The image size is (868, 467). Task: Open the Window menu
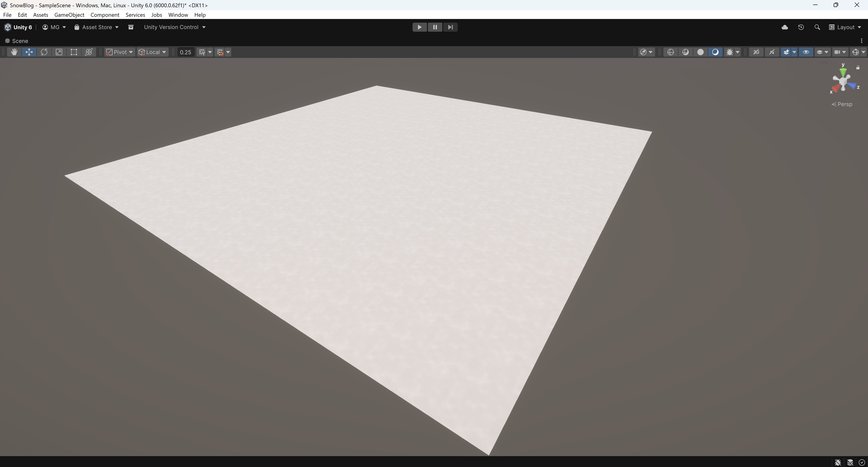tap(178, 15)
